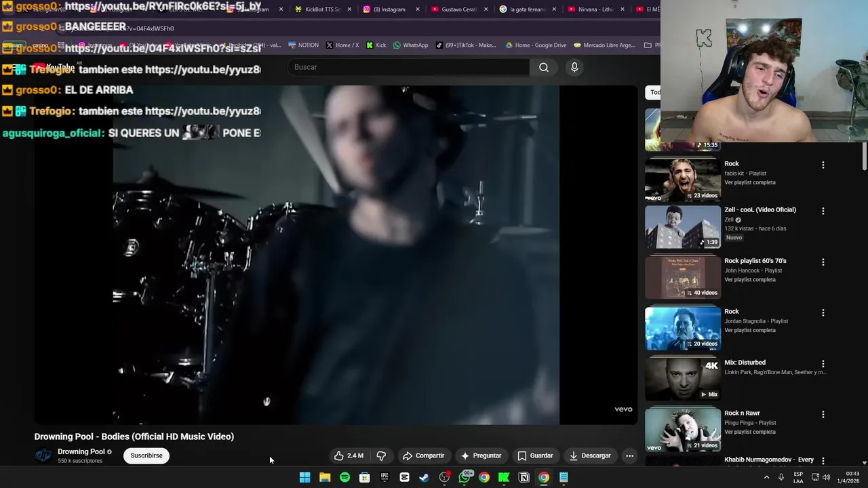The height and width of the screenshot is (488, 868).
Task: Open Rock playlist 60's 70's thumbnail
Action: 683,277
